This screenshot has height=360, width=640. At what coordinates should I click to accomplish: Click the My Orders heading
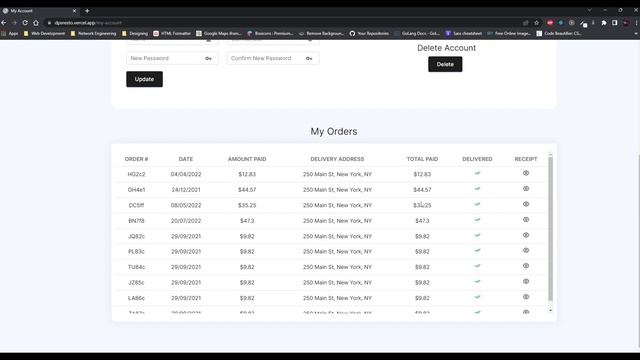click(334, 131)
